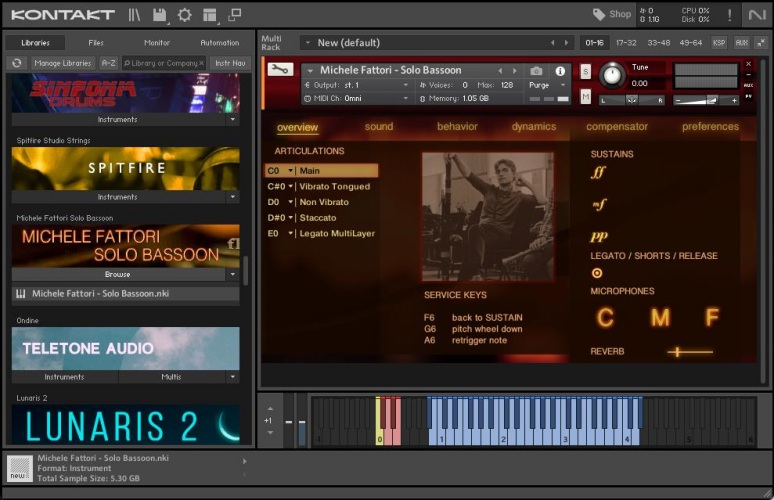774x500 pixels.
Task: Click the library refresh icon
Action: point(16,63)
